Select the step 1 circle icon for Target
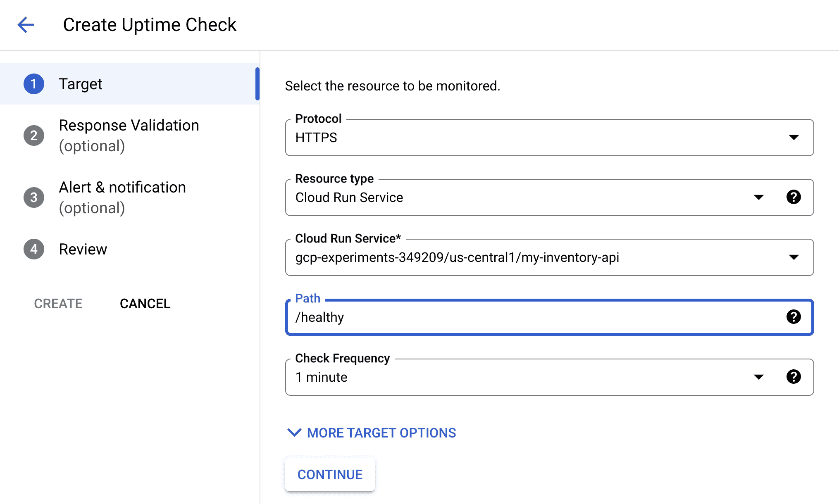This screenshot has width=839, height=504. pos(34,84)
